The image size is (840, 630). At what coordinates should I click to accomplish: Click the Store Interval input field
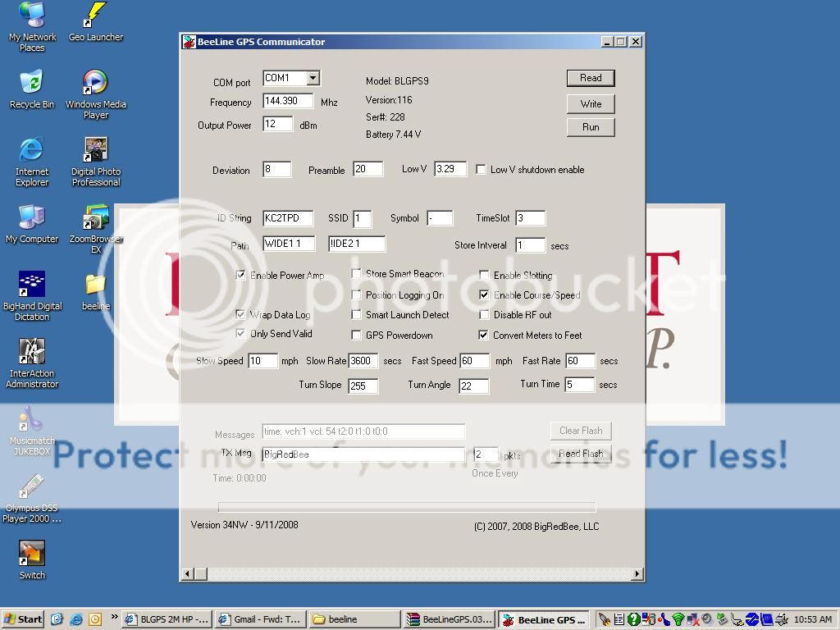(x=530, y=245)
